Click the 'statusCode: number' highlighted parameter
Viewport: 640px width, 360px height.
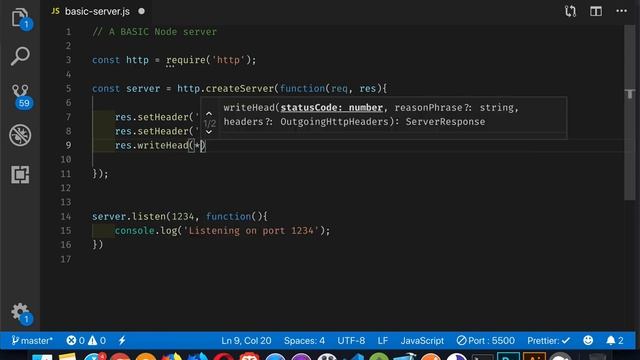click(x=331, y=108)
